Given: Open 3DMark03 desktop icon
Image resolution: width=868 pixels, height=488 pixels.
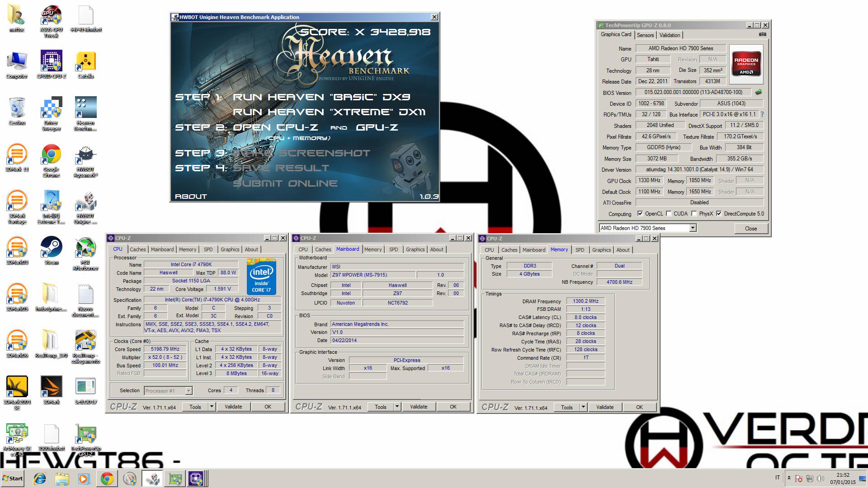Looking at the screenshot, I should point(17,251).
